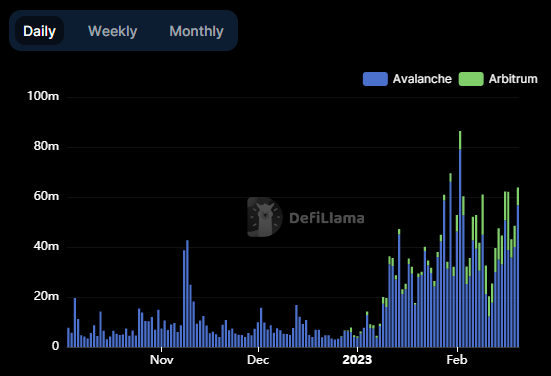Click the Arbitrum legend label

click(513, 79)
